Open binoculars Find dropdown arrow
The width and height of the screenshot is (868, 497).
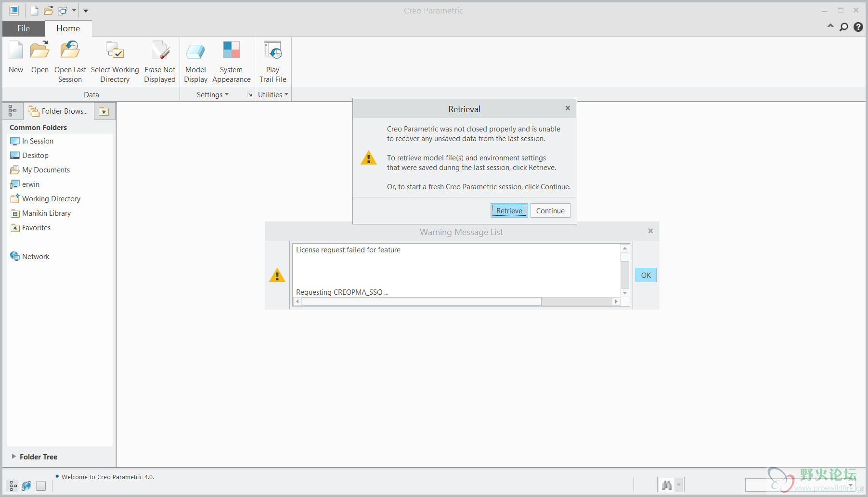(679, 485)
